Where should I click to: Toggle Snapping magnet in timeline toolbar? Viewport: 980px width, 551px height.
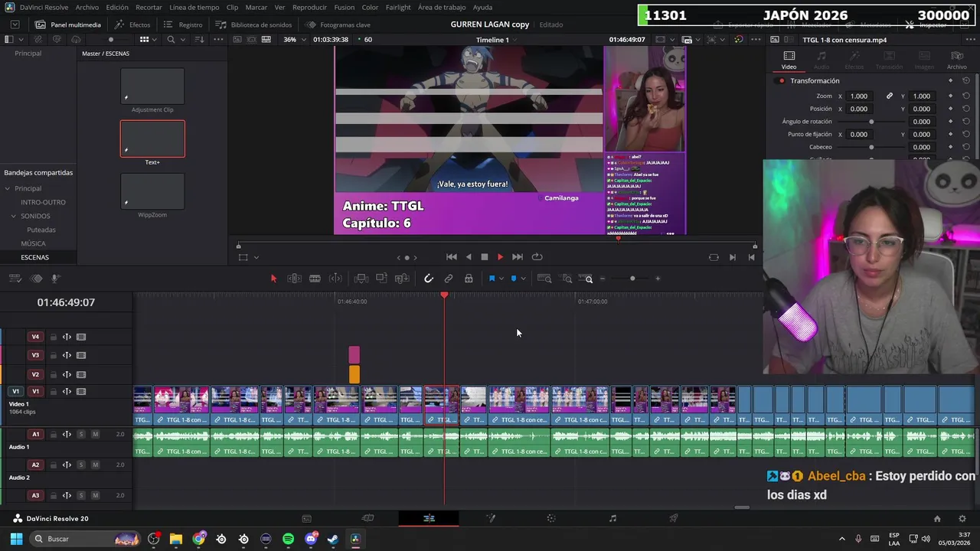pos(429,279)
